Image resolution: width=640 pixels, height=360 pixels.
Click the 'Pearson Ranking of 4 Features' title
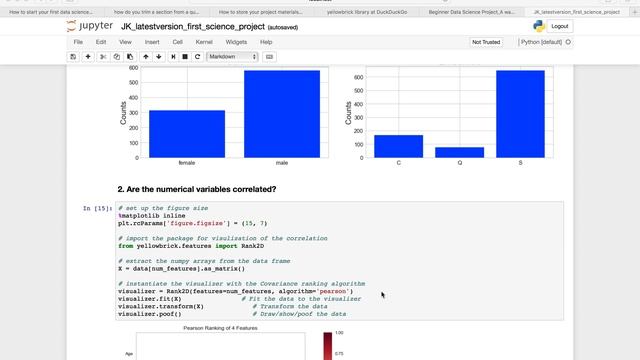point(220,328)
